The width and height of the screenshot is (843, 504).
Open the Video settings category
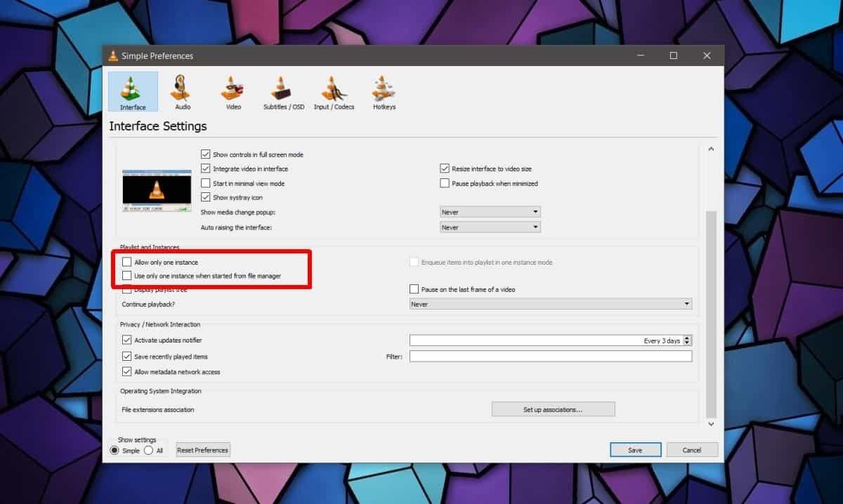tap(233, 91)
